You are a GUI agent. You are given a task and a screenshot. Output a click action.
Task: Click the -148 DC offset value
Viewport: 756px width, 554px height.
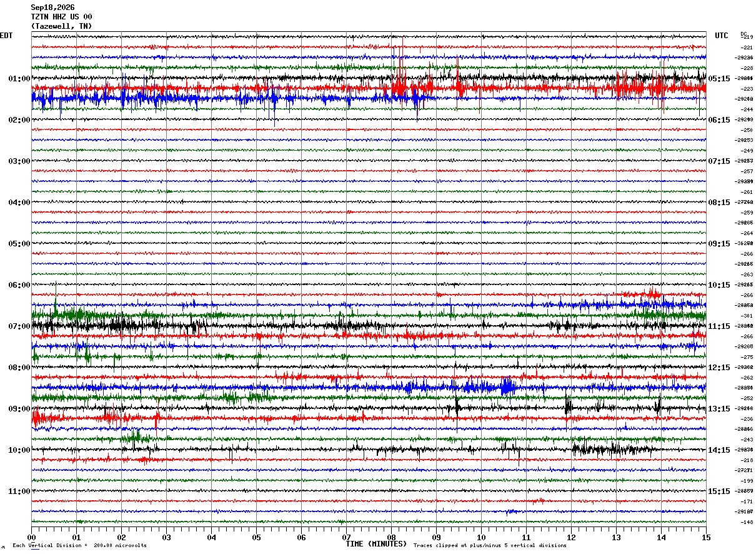747,522
